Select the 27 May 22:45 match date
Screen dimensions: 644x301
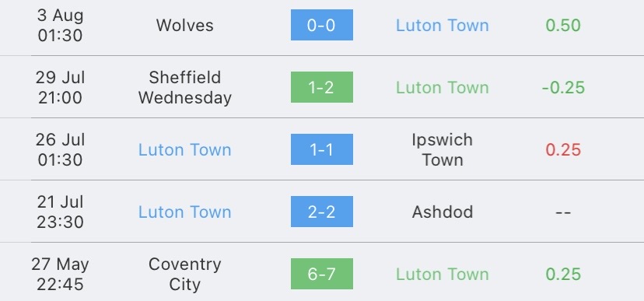pyautogui.click(x=60, y=275)
